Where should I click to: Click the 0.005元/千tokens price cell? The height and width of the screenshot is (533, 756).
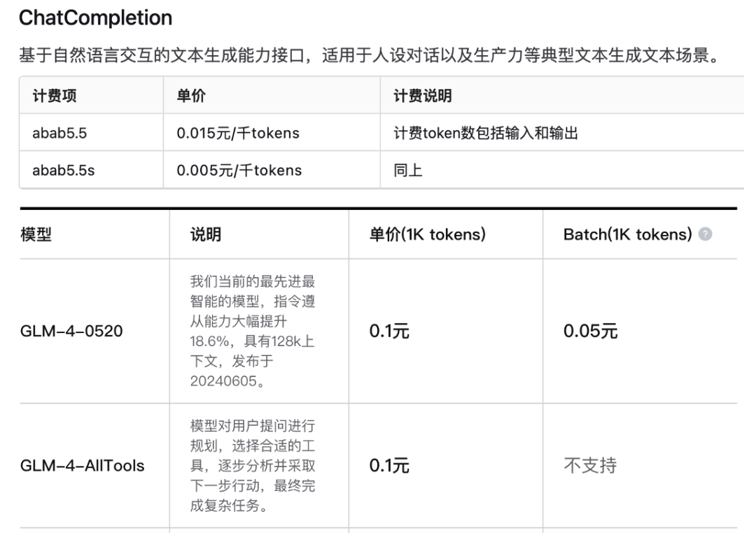[x=239, y=170]
